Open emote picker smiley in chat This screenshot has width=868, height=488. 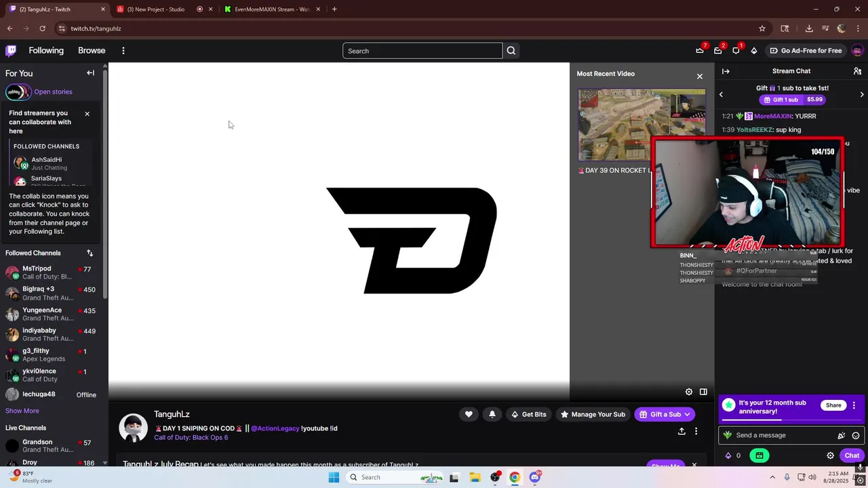[856, 436]
